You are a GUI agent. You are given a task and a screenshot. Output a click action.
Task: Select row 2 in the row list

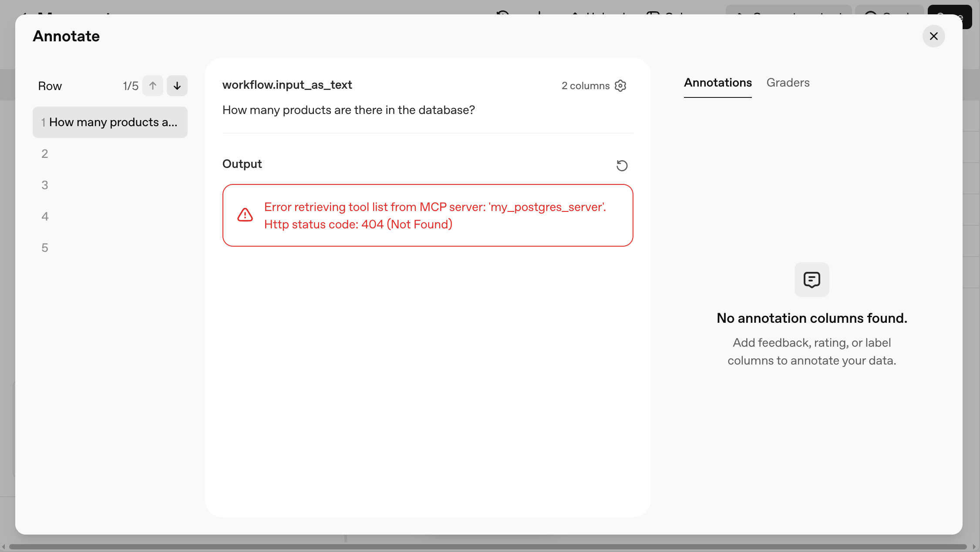45,154
